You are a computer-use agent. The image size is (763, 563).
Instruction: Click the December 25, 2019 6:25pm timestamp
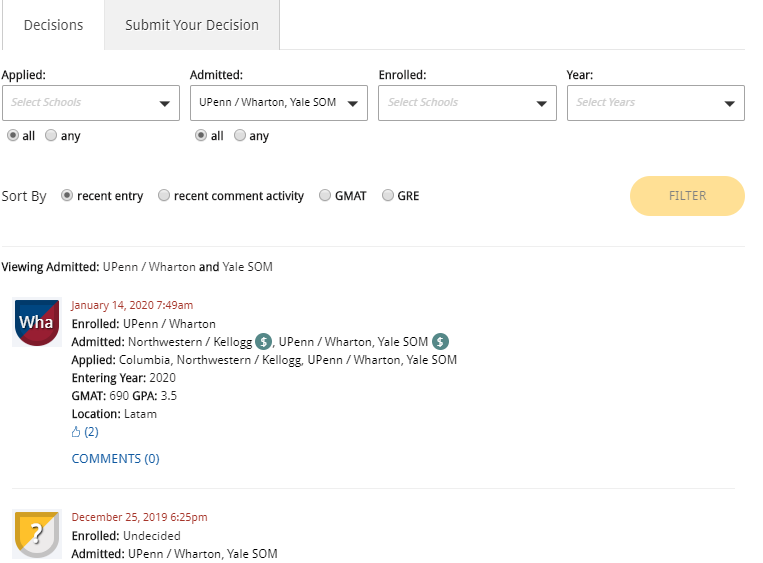coord(140,517)
